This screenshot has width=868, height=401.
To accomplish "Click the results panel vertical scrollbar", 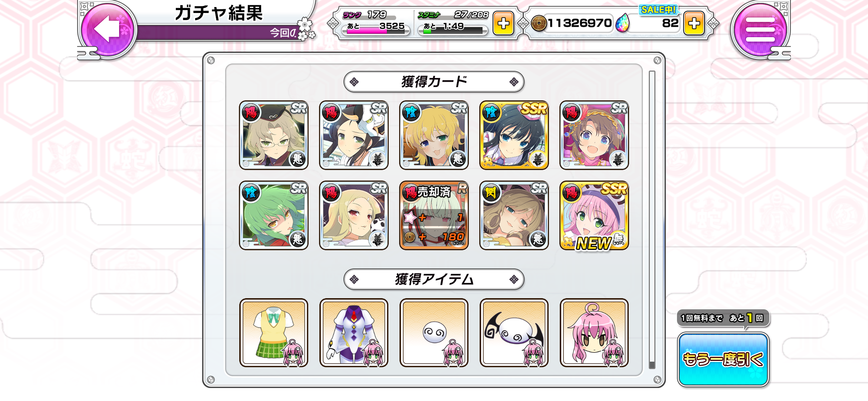I will [x=652, y=220].
